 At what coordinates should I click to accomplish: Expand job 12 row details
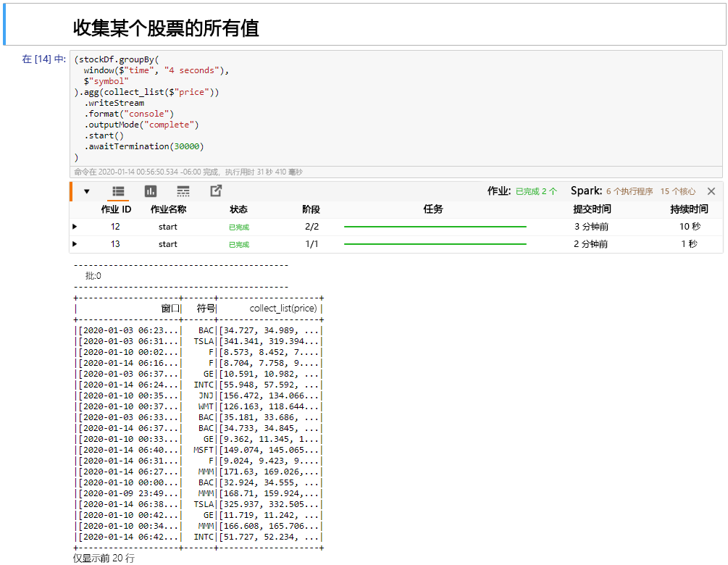coord(75,227)
